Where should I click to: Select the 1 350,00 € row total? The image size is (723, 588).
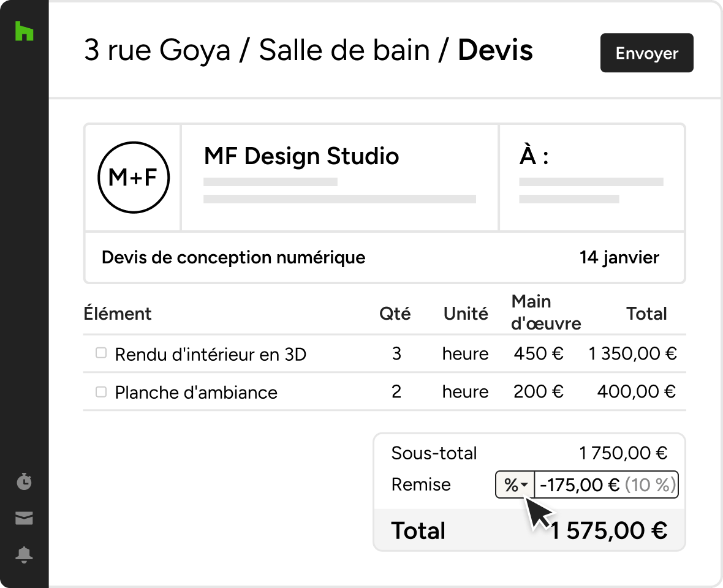632,353
